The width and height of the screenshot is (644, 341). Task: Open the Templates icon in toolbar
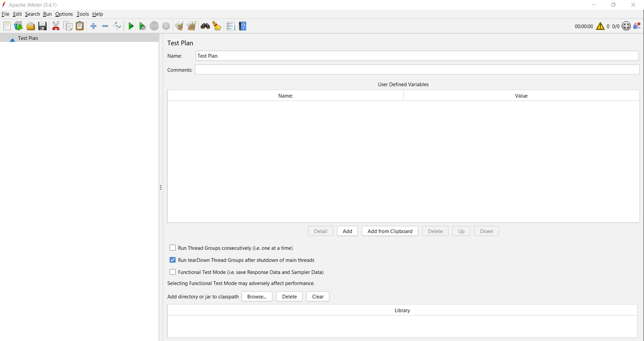click(x=18, y=26)
